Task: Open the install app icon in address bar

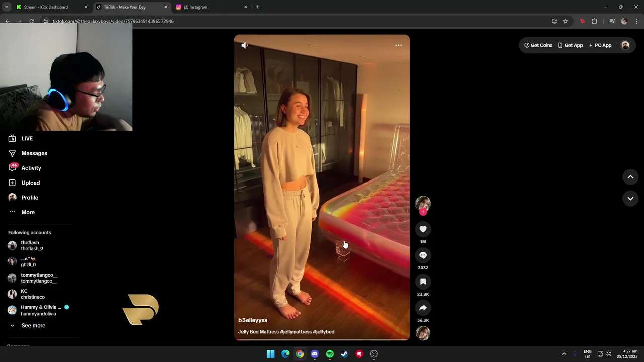Action: pyautogui.click(x=554, y=21)
